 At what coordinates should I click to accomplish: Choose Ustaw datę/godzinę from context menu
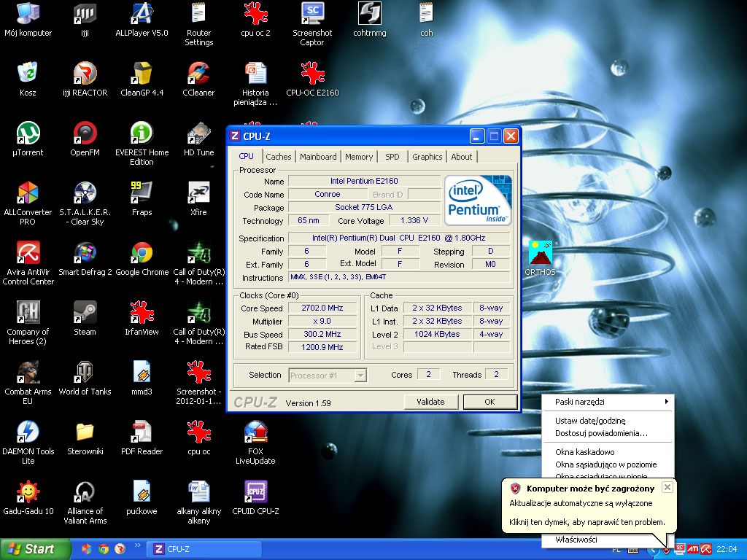pos(589,421)
